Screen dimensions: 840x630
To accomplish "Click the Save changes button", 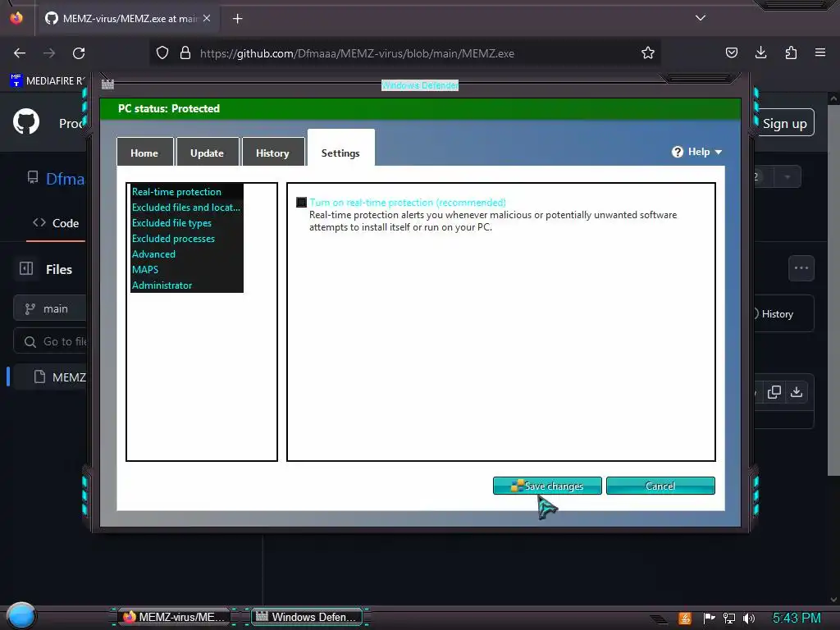I will tap(547, 486).
